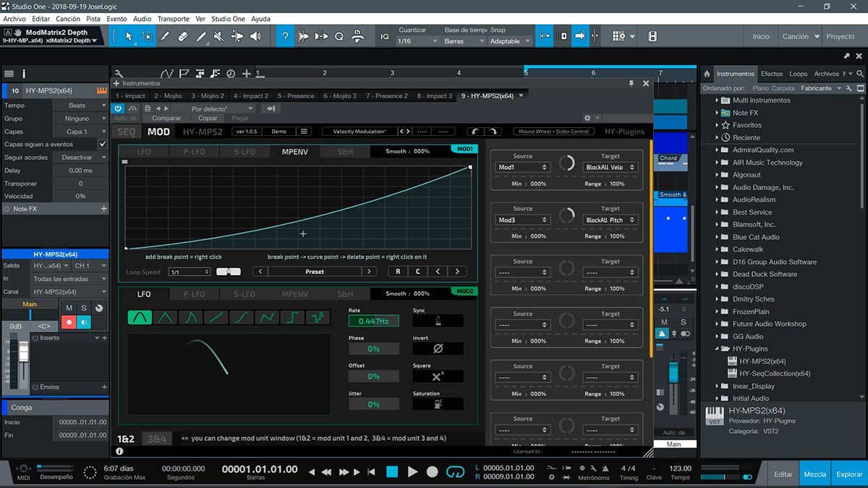Click the wrench icon above track list
Viewport: 868px width, 488px height.
119,73
